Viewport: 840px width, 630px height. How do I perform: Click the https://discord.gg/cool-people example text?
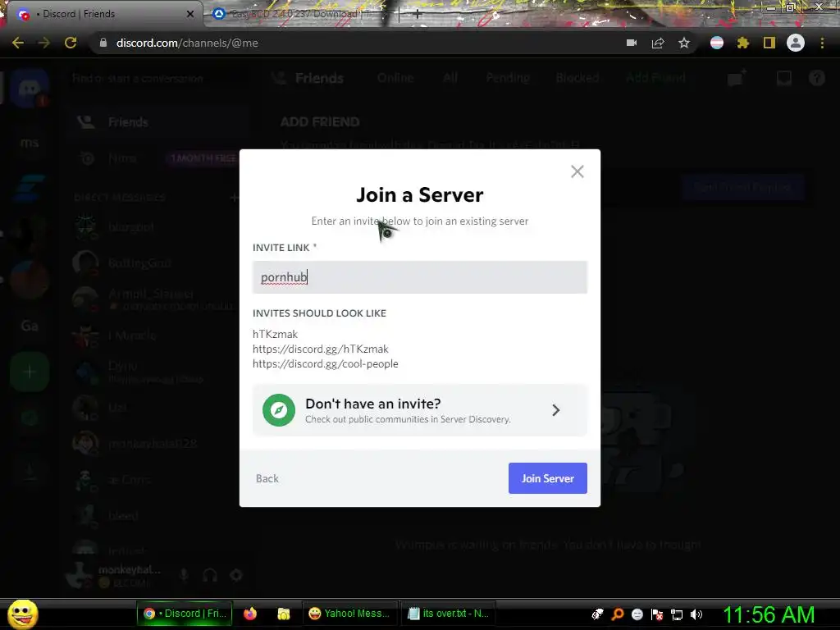[325, 363]
